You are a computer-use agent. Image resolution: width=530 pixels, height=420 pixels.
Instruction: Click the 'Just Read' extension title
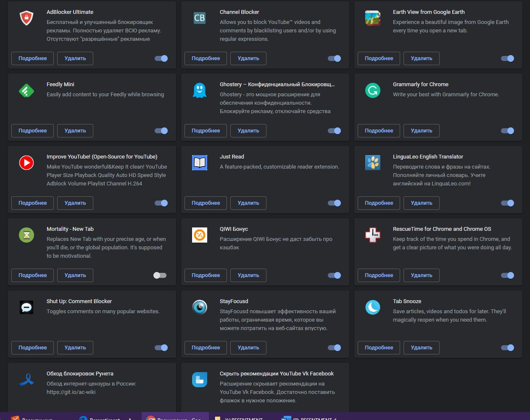coord(232,157)
